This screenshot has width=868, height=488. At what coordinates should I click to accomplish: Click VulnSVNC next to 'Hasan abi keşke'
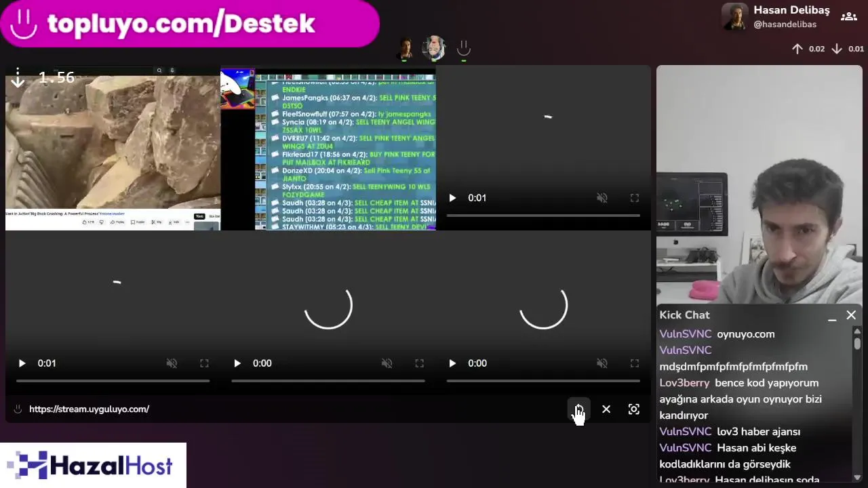point(686,448)
